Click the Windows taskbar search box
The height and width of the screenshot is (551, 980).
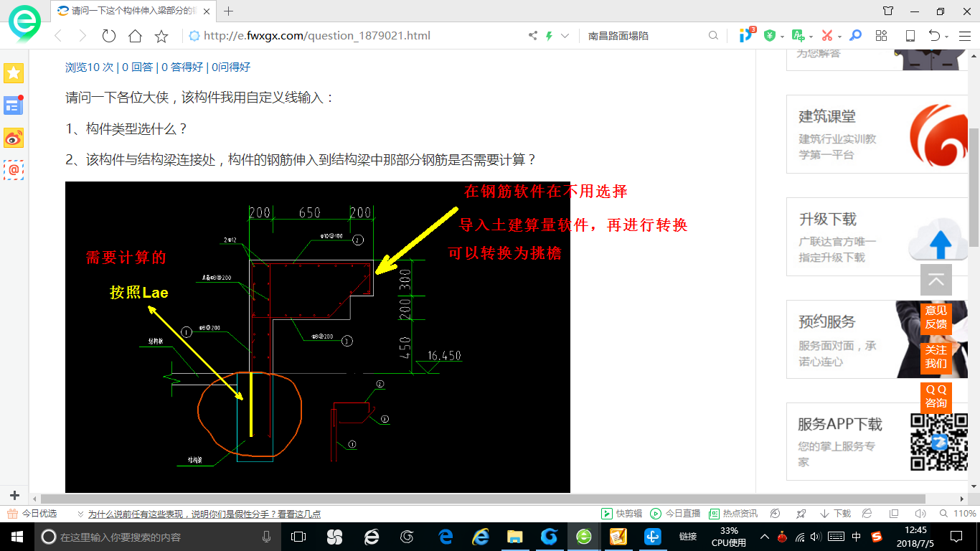[158, 537]
